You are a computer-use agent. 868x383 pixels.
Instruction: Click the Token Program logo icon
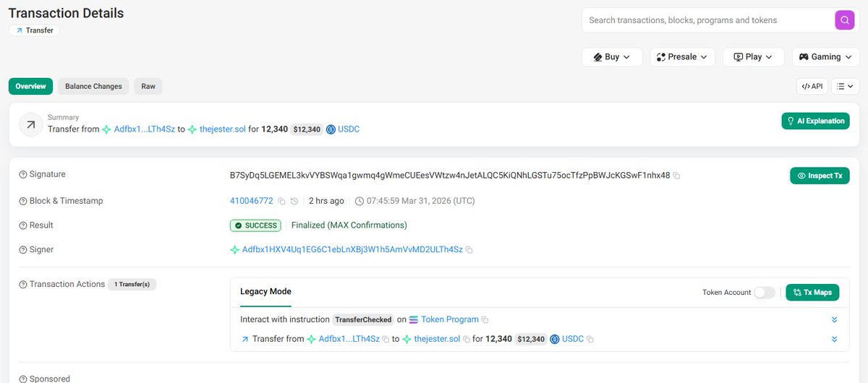point(414,319)
